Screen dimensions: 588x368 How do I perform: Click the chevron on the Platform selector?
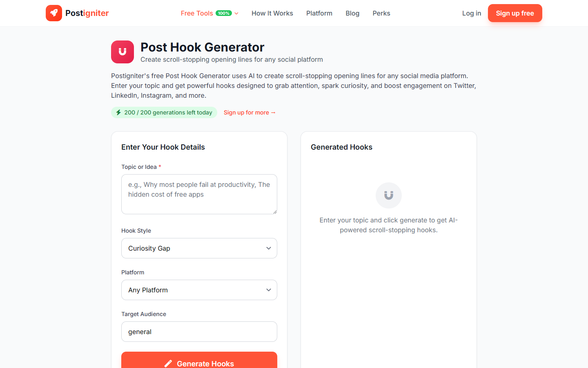point(269,289)
